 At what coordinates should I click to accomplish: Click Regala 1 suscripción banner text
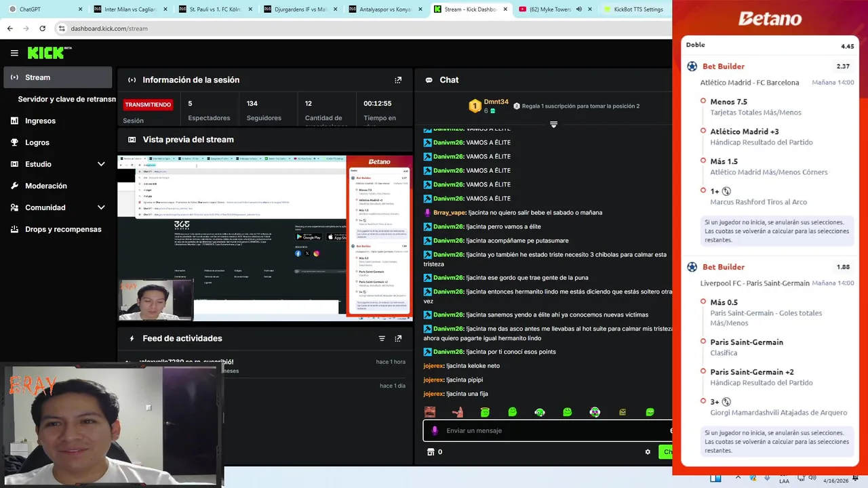pyautogui.click(x=580, y=106)
